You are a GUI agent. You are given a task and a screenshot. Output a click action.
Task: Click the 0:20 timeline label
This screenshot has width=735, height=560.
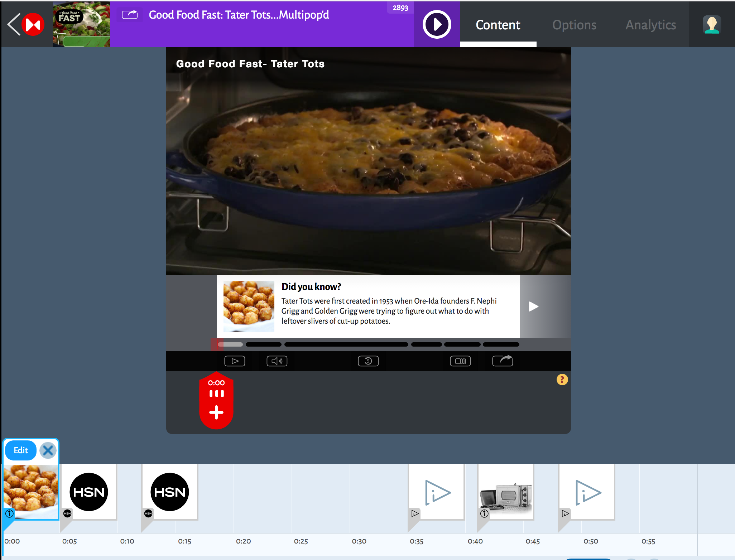[x=243, y=541]
